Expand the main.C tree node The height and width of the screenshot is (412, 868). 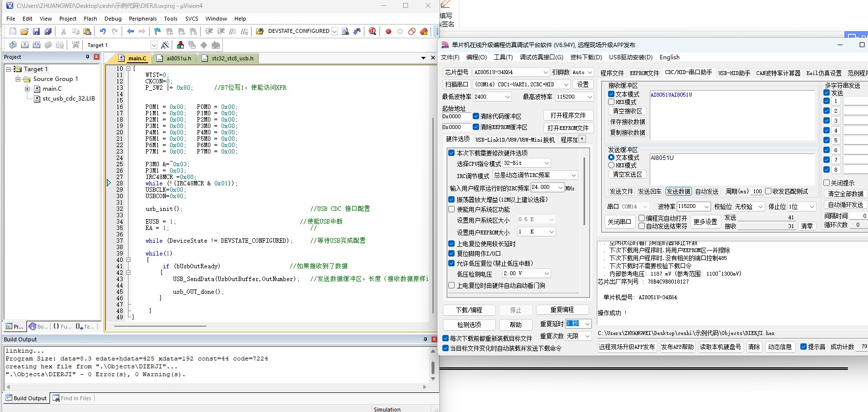[27, 89]
